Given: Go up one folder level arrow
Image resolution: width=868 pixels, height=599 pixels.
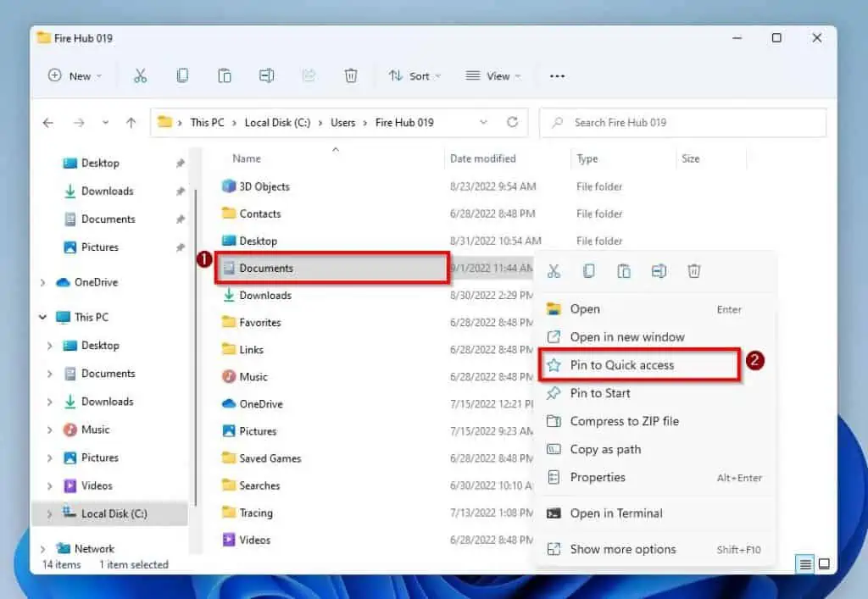Looking at the screenshot, I should (x=131, y=123).
